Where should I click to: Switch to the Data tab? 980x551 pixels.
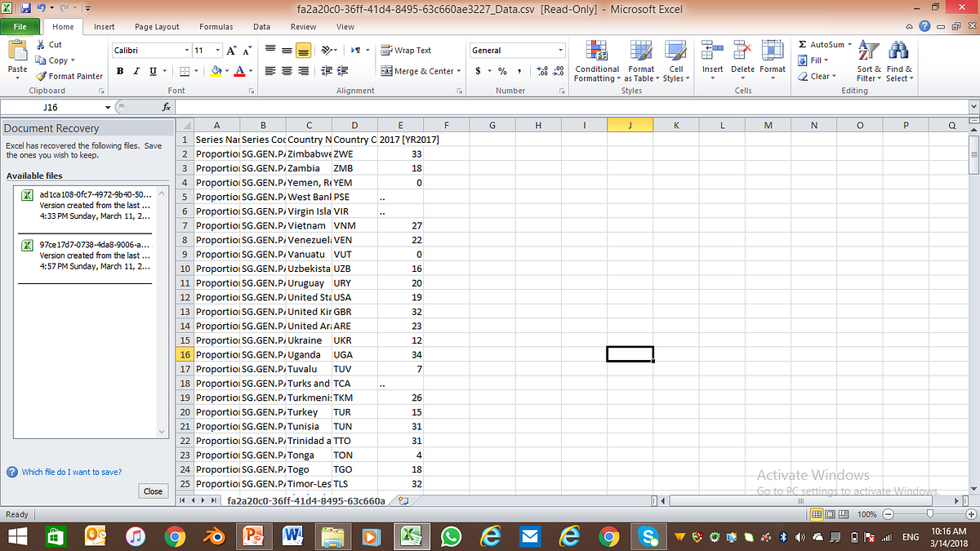point(261,27)
